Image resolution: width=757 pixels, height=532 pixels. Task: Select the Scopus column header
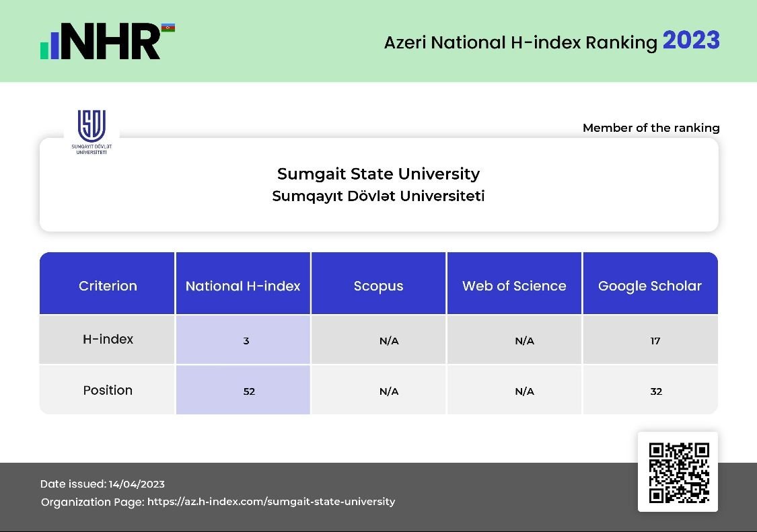click(378, 286)
